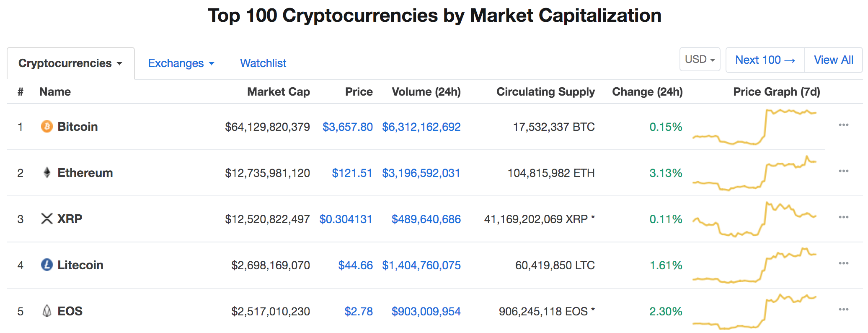
Task: Sort by Market Cap column header
Action: tap(279, 92)
